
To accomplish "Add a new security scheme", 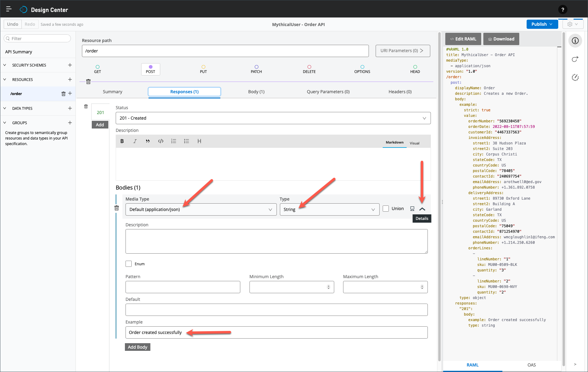I will (70, 65).
